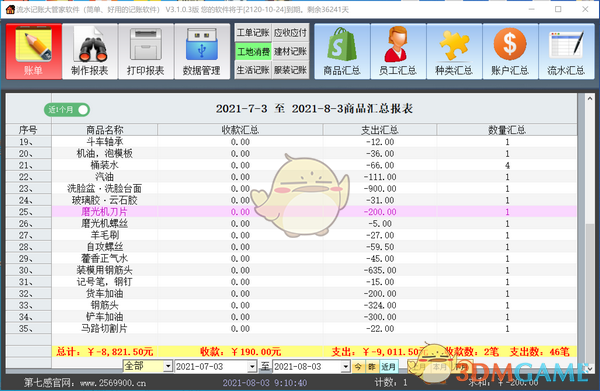The height and width of the screenshot is (391, 600).
Task: Click the 支出汇总 column header
Action: click(380, 130)
